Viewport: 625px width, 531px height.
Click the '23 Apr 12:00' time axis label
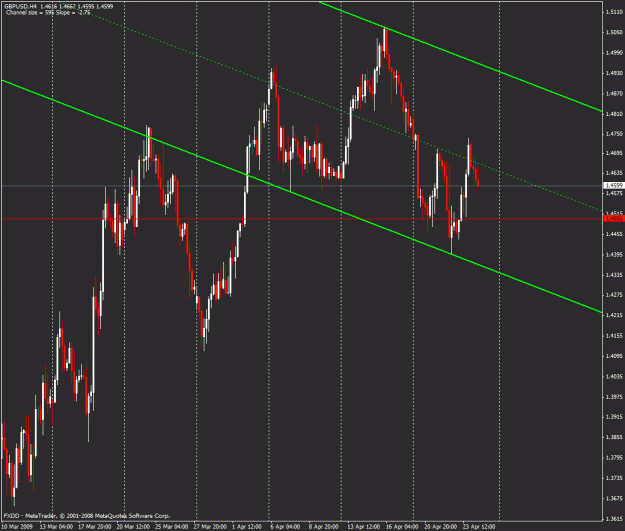tap(479, 527)
